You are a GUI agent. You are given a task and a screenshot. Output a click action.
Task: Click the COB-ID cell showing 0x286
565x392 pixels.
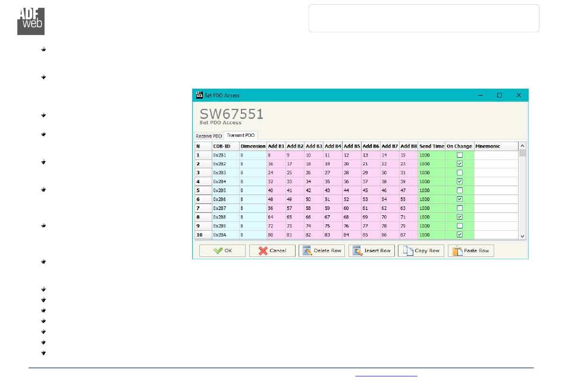click(225, 199)
